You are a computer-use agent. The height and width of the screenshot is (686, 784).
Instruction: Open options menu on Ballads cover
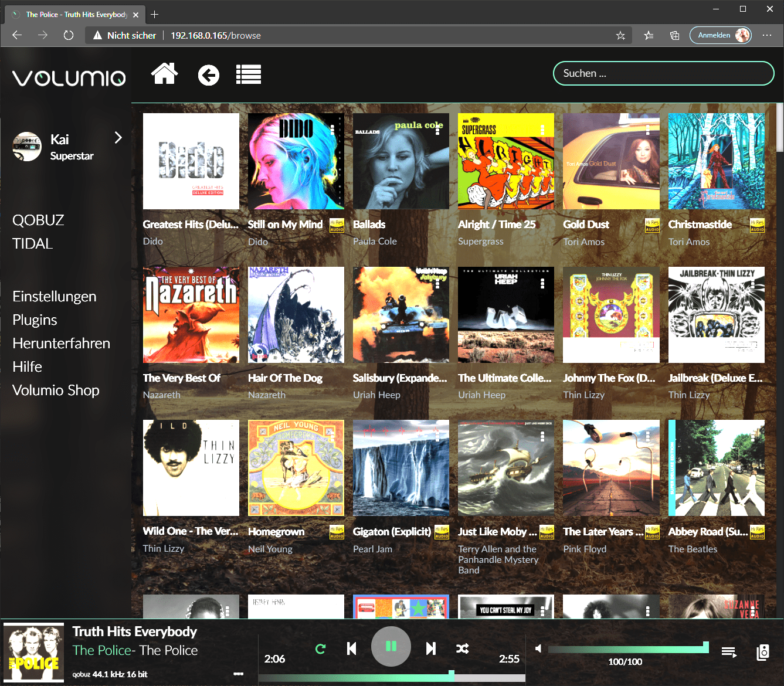pos(437,130)
